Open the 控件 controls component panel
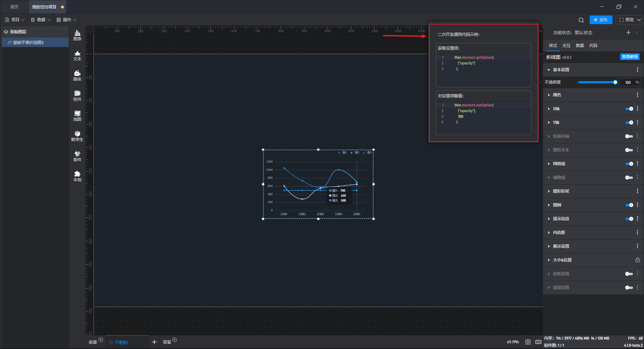The image size is (644, 349). click(x=77, y=96)
